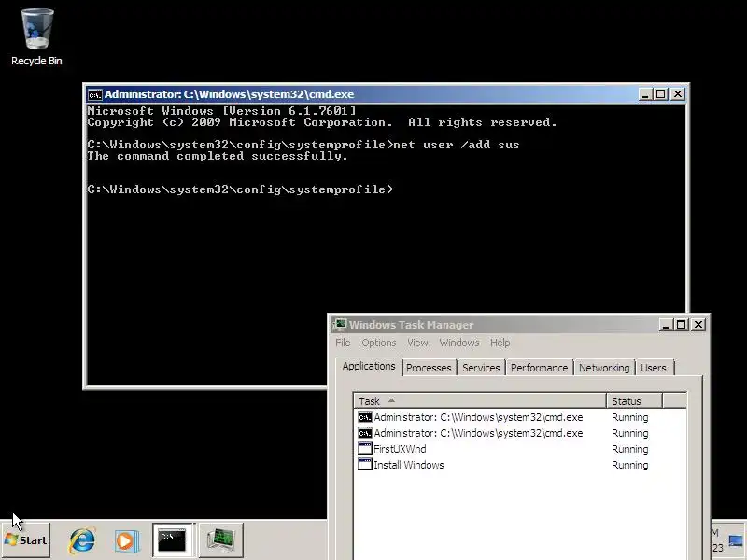Launch Internet Explorer from the taskbar
This screenshot has height=560, width=747.
(82, 540)
